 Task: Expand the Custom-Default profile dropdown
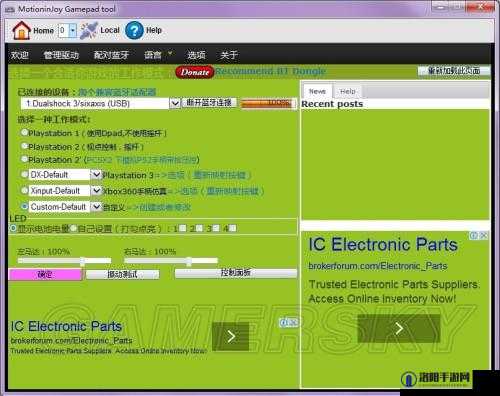click(x=96, y=207)
